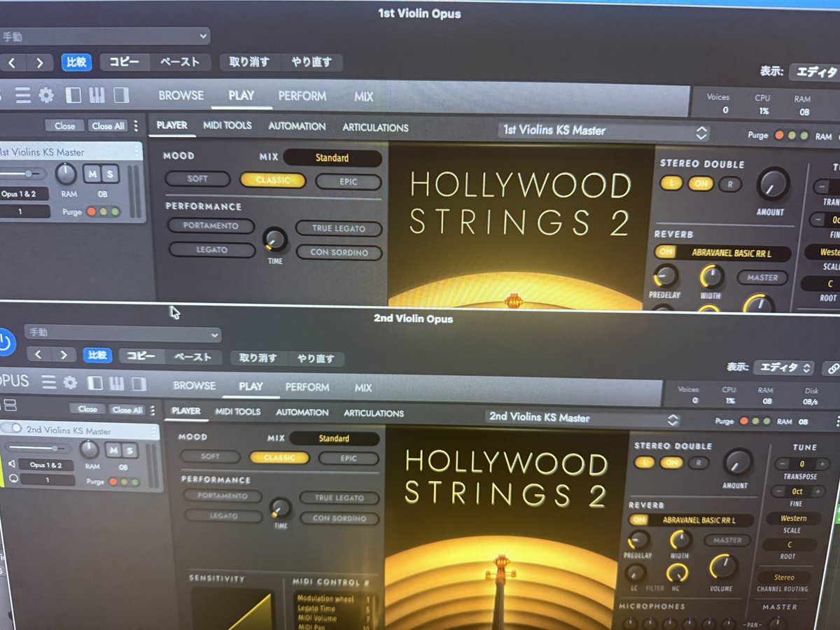Viewport: 840px width, 630px height.
Task: Solo the 1st Violins KS Master instrument
Action: tap(109, 173)
